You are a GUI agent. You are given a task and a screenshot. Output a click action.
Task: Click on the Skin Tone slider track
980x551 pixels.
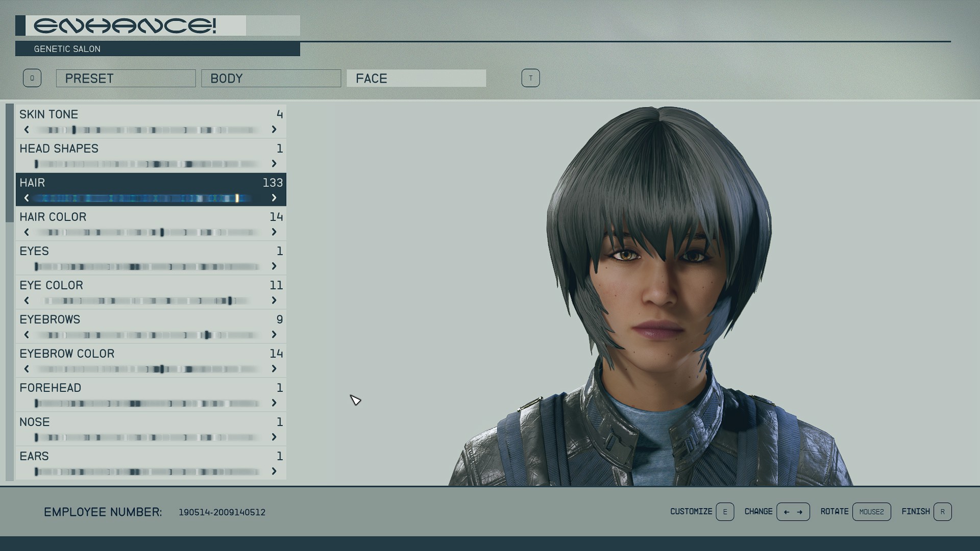click(x=147, y=130)
